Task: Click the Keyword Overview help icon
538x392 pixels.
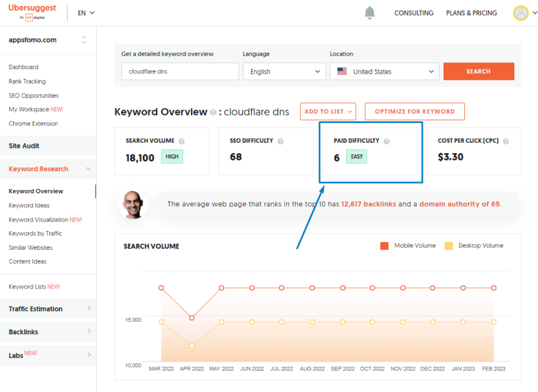Action: tap(213, 112)
